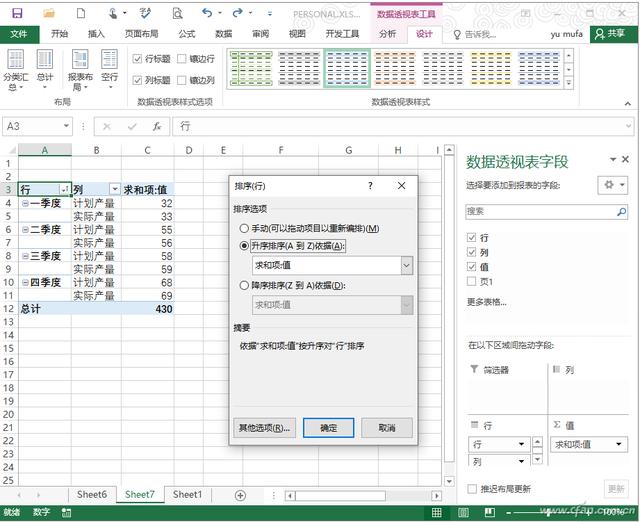
Task: Select Descending (降序排序) radio button
Action: (x=244, y=285)
